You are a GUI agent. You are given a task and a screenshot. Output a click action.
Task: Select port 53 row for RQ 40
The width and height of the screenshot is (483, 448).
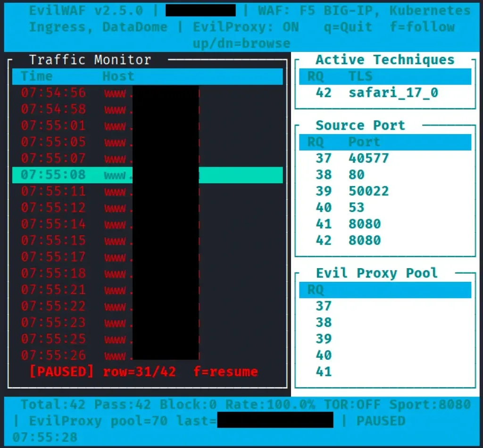(385, 208)
